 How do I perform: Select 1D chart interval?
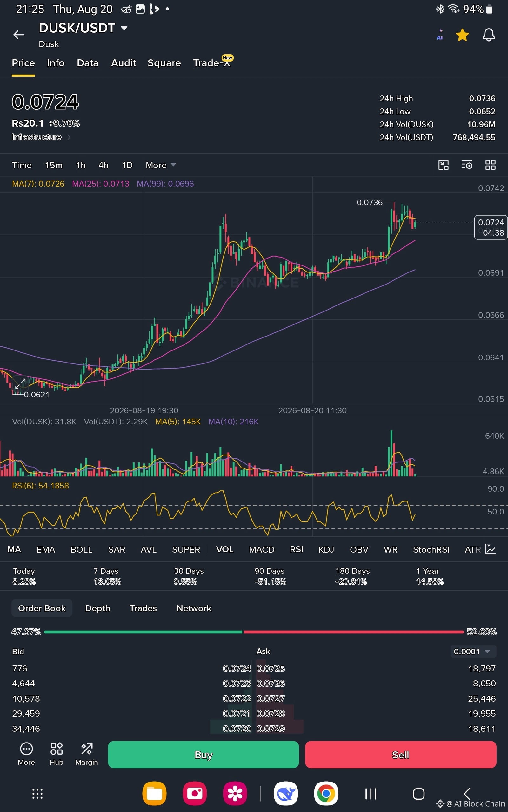tap(127, 165)
